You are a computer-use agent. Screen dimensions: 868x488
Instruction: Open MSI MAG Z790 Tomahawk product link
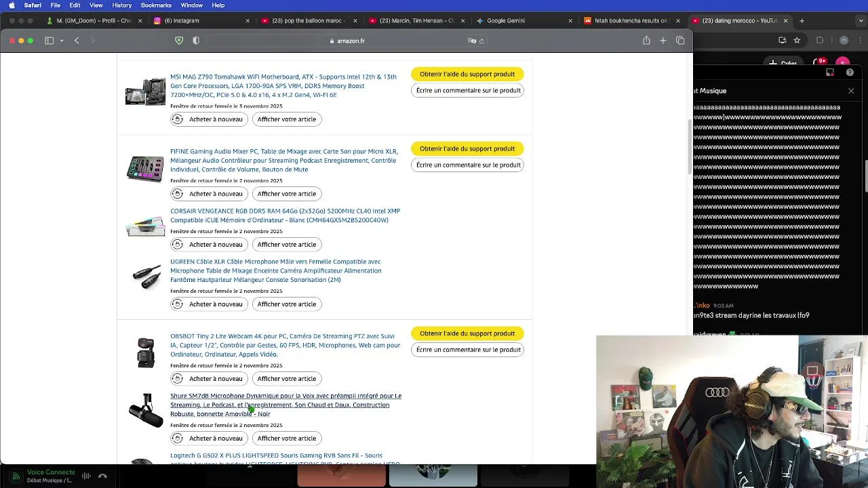tap(283, 86)
